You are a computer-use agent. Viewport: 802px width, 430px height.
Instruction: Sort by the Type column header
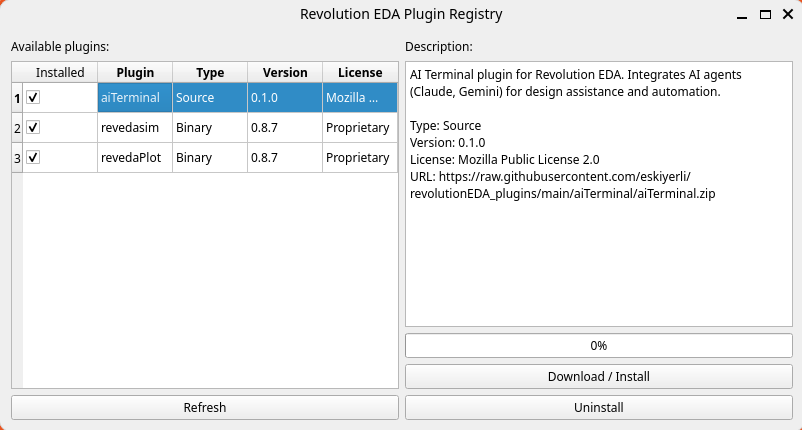click(x=210, y=73)
